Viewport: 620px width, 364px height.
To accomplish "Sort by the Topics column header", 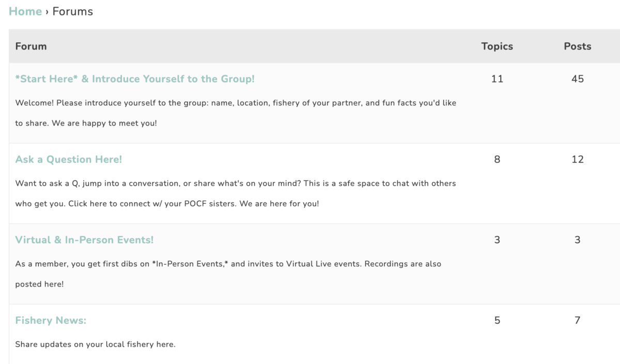I will pyautogui.click(x=497, y=46).
